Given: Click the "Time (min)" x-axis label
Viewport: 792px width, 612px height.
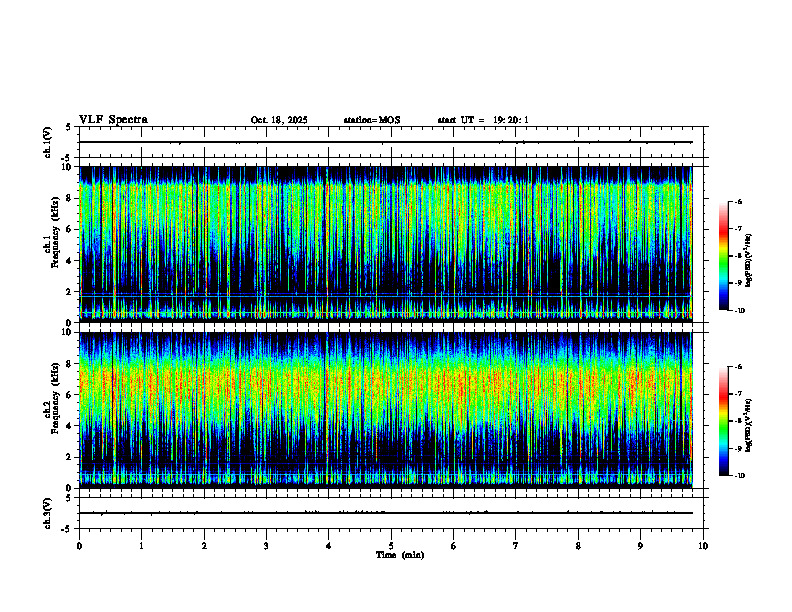Looking at the screenshot, I should (x=400, y=555).
